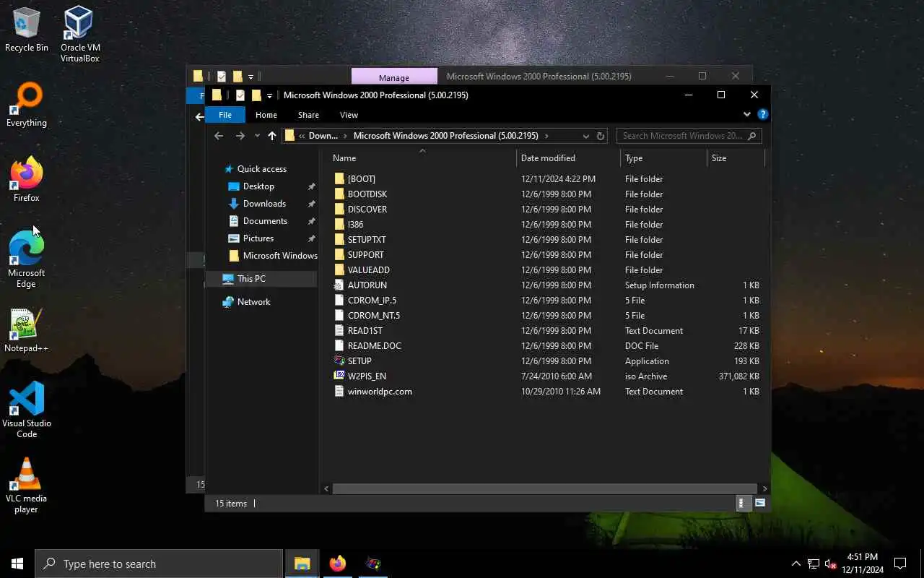This screenshot has width=924, height=578.
Task: Click Properties quick access toolbar icon
Action: click(240, 95)
